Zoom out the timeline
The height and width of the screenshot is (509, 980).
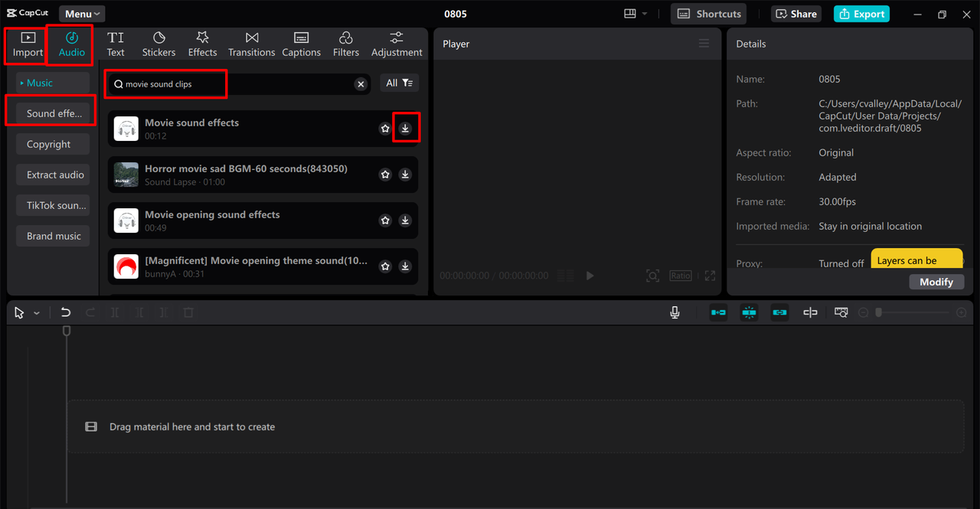(863, 312)
